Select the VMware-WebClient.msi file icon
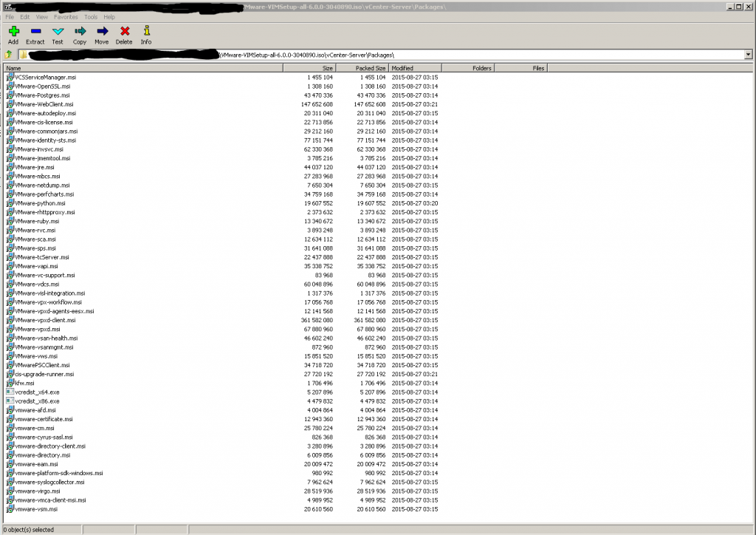Viewport: 756px width, 535px height. point(10,103)
